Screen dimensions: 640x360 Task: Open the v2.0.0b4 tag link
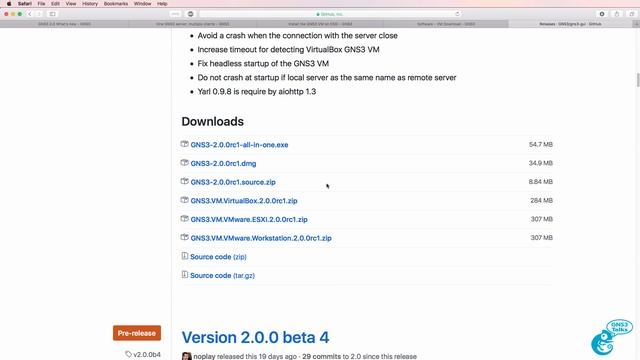click(147, 355)
